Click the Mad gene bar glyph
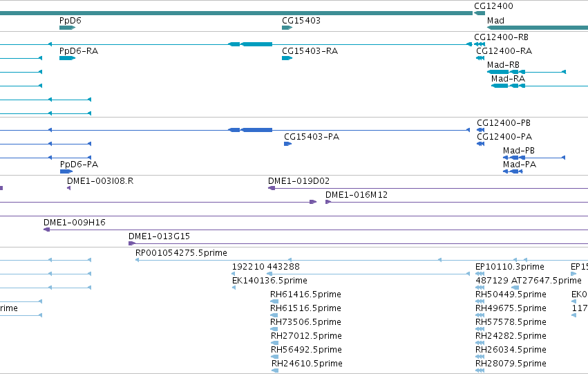This screenshot has width=588, height=374. point(538,28)
